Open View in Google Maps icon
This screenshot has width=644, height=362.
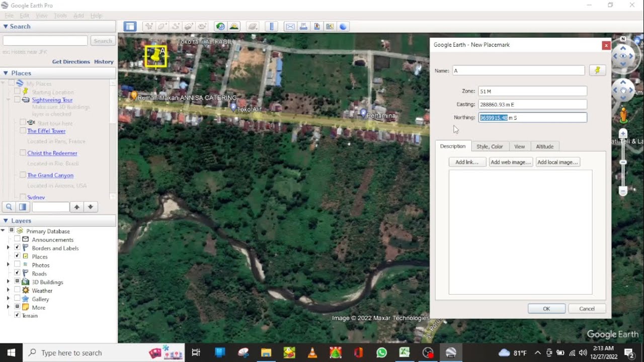click(330, 27)
